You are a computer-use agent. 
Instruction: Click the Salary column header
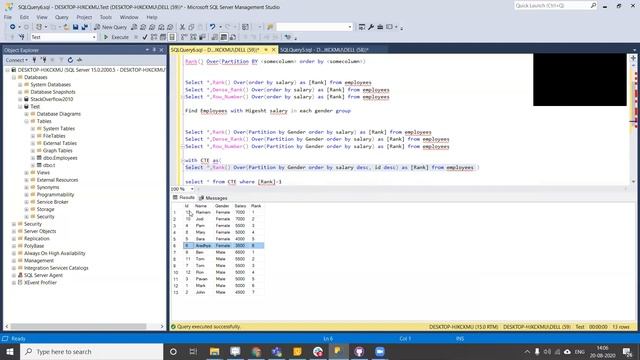[240, 206]
